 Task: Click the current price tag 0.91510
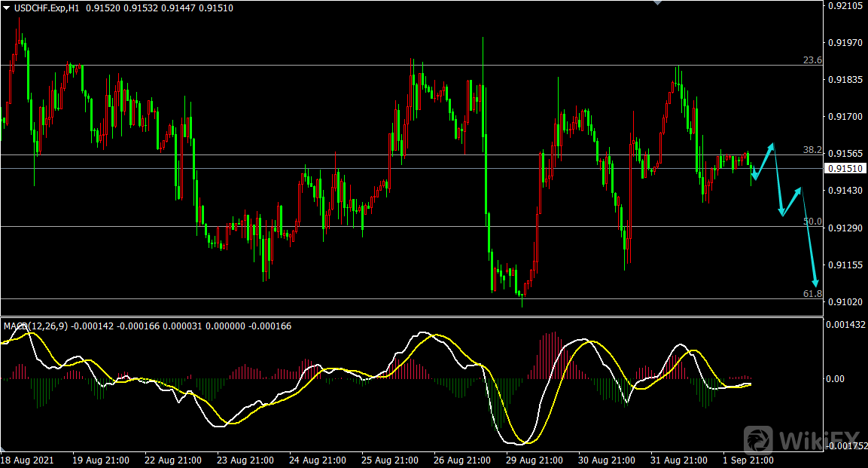point(845,169)
